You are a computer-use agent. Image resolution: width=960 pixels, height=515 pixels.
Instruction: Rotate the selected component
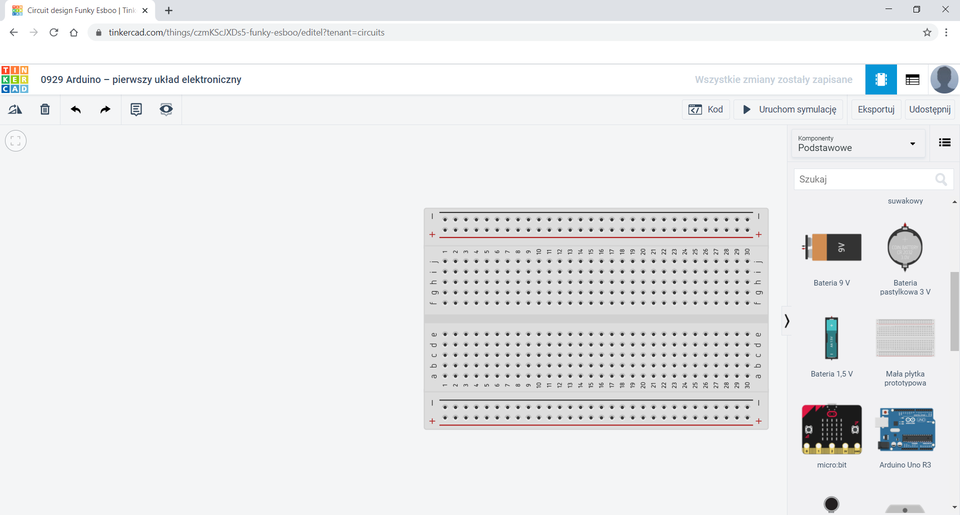click(x=15, y=109)
